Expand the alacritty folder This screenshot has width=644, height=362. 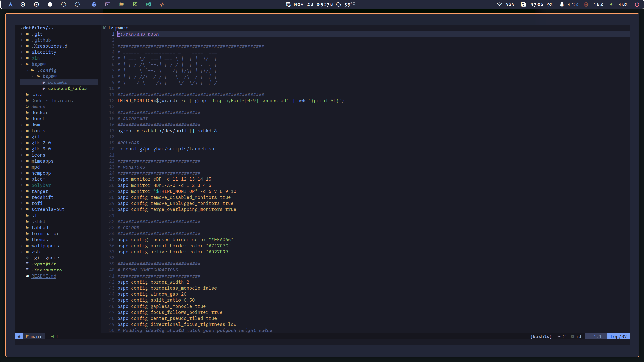(44, 52)
